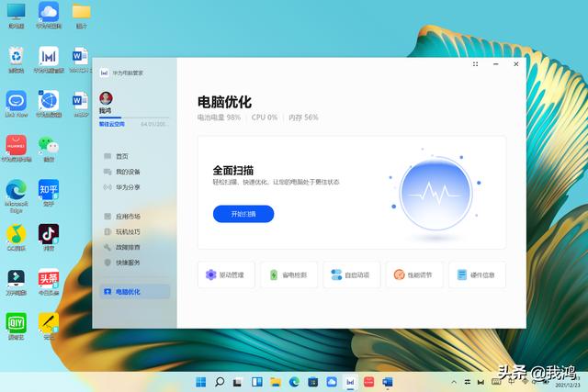The height and width of the screenshot is (392, 588).
Task: Open the Windows Start menu
Action: click(201, 381)
